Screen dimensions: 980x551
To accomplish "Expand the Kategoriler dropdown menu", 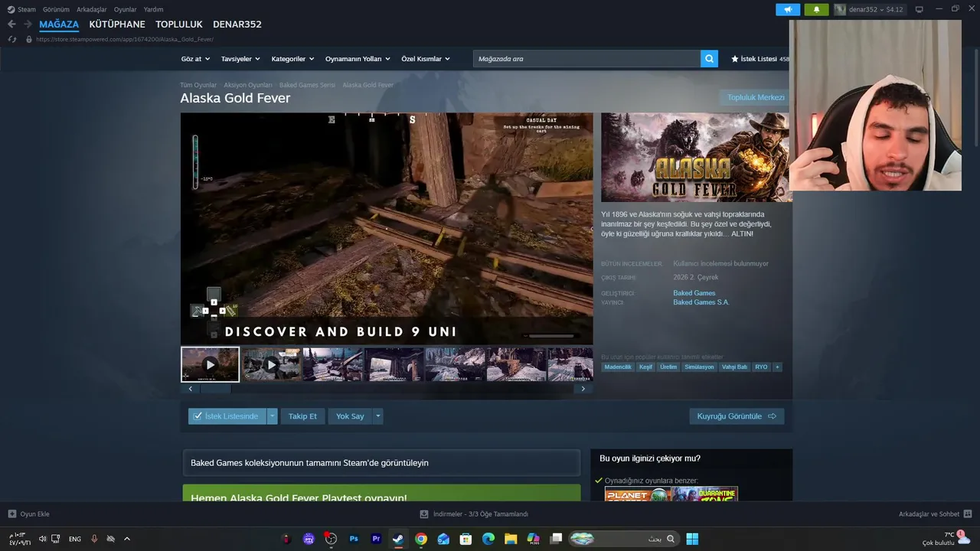I will [x=292, y=59].
